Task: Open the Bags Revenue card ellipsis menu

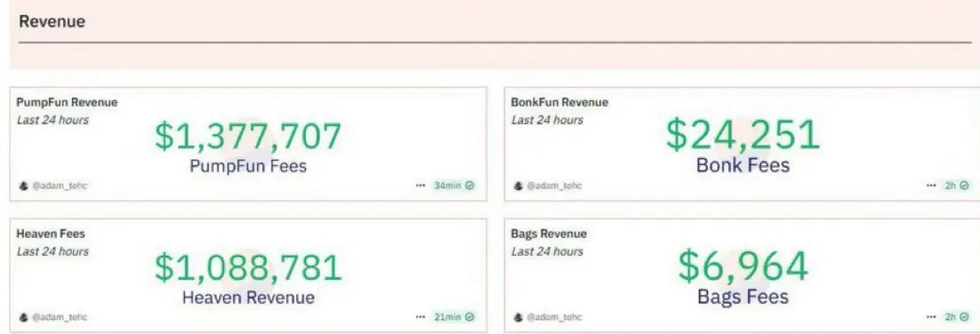Action: point(932,317)
